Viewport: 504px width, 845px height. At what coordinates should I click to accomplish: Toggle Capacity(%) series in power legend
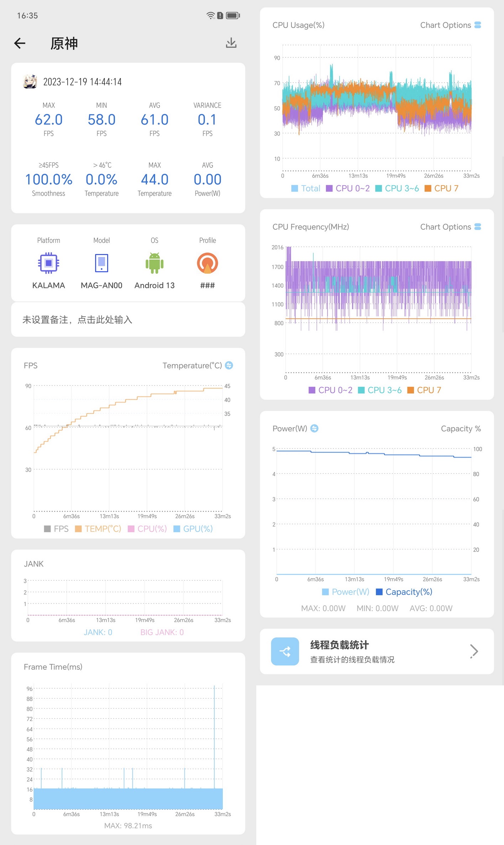pos(404,592)
